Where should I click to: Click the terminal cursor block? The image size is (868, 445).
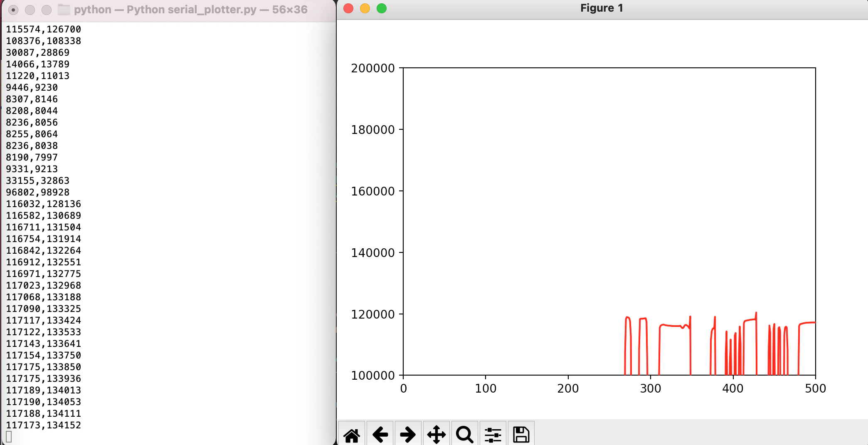coord(9,437)
